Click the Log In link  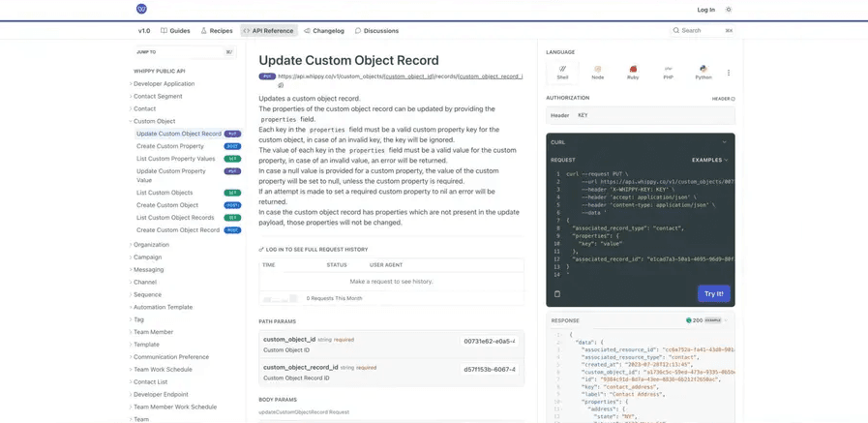click(705, 10)
